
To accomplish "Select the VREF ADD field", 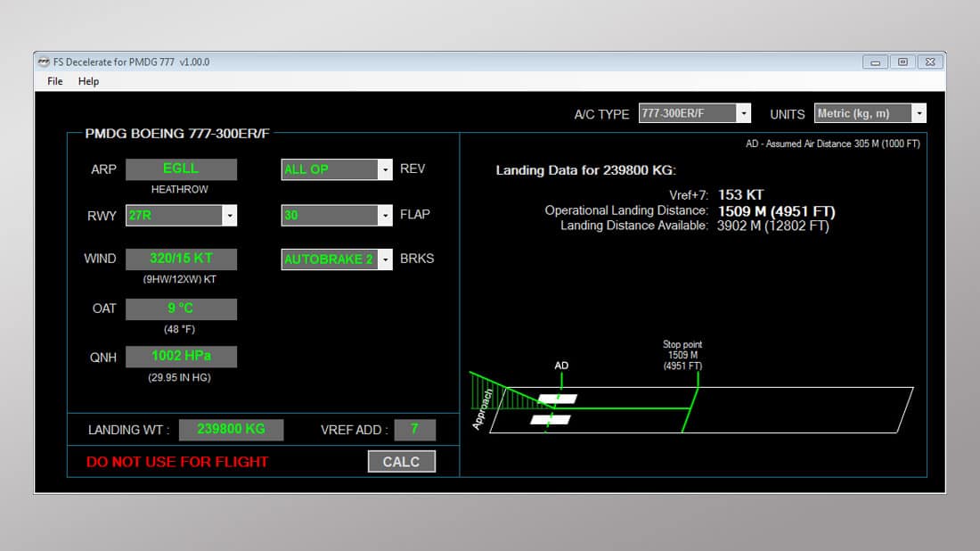I will coord(414,430).
